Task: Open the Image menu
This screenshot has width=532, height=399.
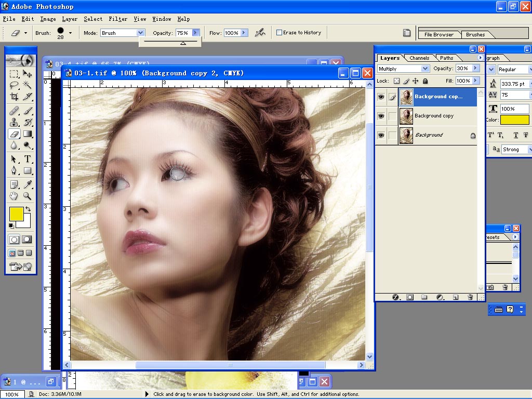Action: [48, 19]
